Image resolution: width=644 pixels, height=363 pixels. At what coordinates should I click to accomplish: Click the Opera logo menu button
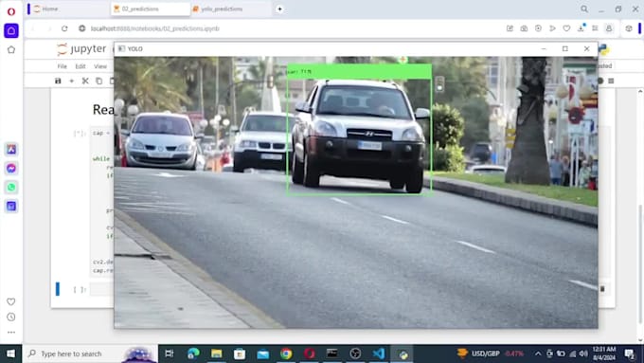point(11,11)
